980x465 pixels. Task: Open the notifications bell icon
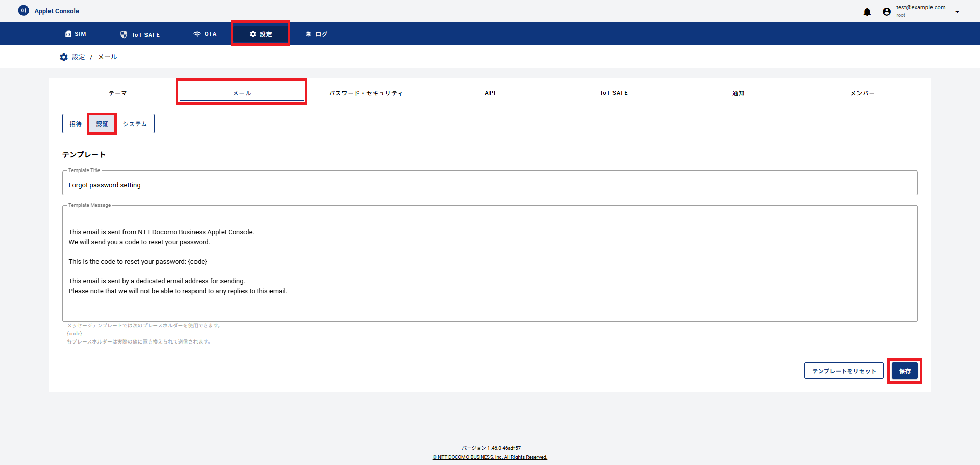pos(867,12)
